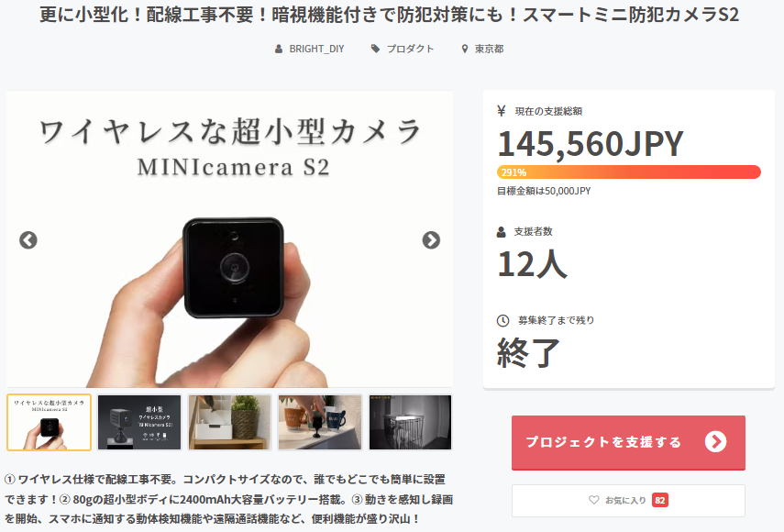Click the heart icon in お気に入り button
This screenshot has width=784, height=532.
[593, 500]
